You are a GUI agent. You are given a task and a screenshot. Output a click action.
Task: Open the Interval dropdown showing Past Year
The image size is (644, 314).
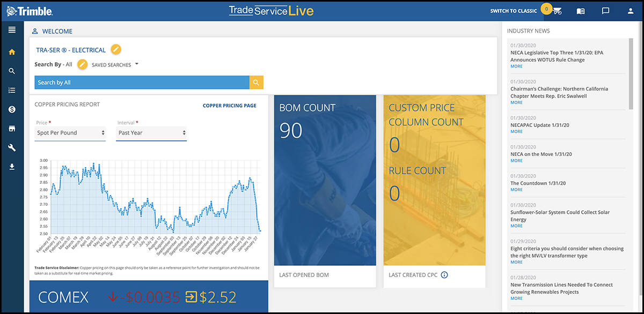(152, 133)
